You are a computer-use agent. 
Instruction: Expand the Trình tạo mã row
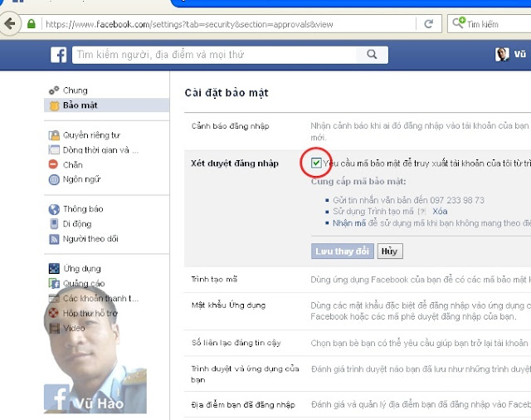pyautogui.click(x=358, y=280)
